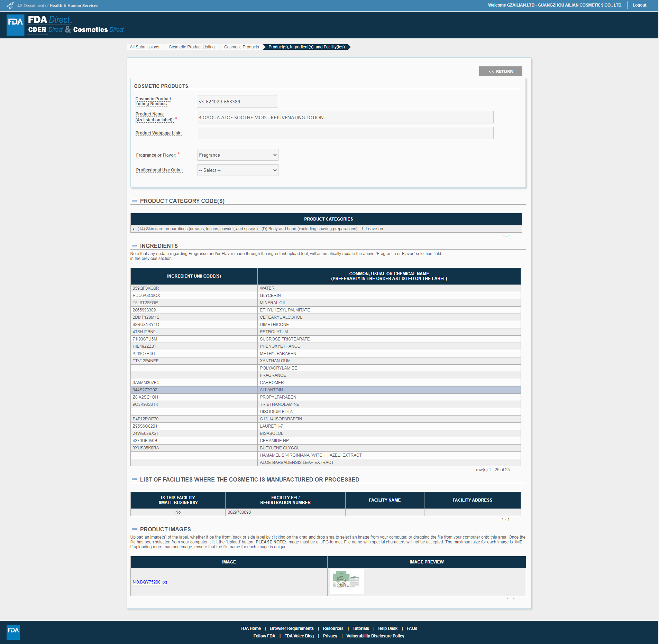Collapse the Product Images section
This screenshot has width=659, height=644.
pyautogui.click(x=135, y=529)
